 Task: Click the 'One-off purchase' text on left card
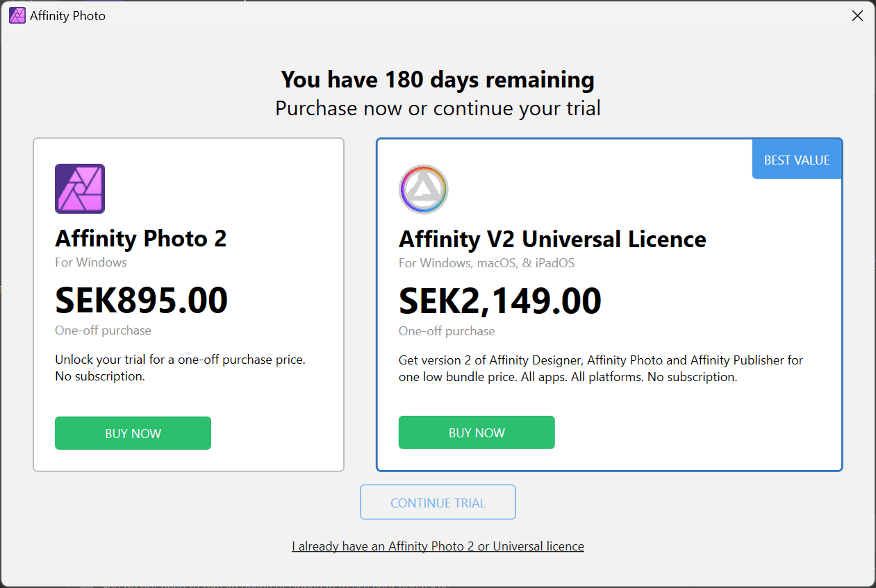pyautogui.click(x=103, y=330)
